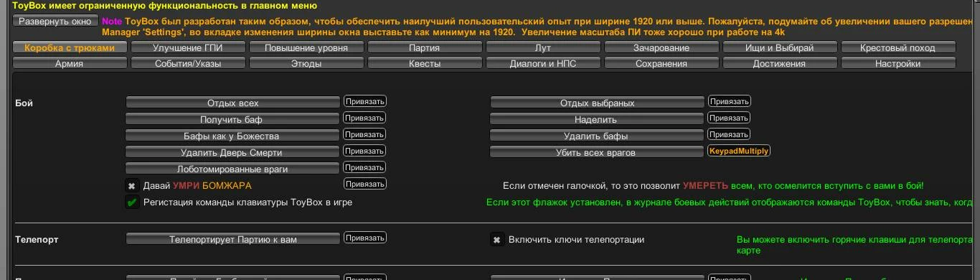Screen dimensions: 980x280
Task: Click the Бафы как у Божества button
Action: pos(232,136)
